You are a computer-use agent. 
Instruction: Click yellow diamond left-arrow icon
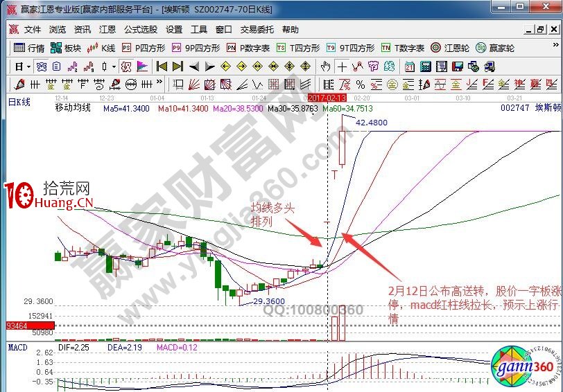pyautogui.click(x=225, y=66)
